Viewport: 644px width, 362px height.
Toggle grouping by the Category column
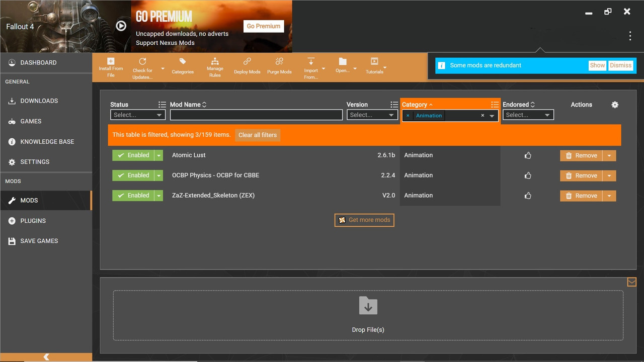tap(495, 105)
